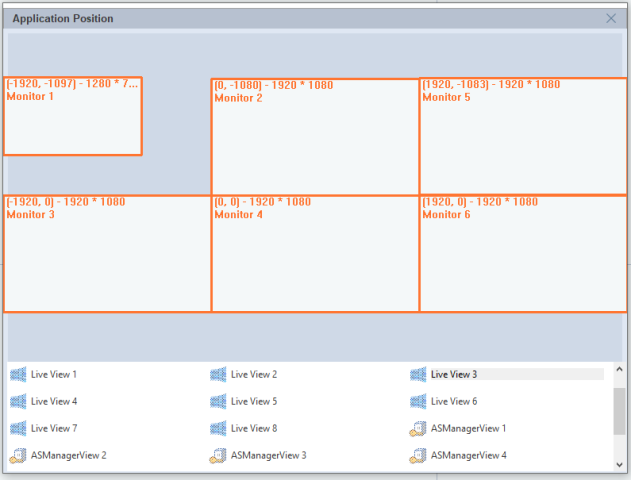
Task: Close the Application Position dialog
Action: (x=611, y=19)
